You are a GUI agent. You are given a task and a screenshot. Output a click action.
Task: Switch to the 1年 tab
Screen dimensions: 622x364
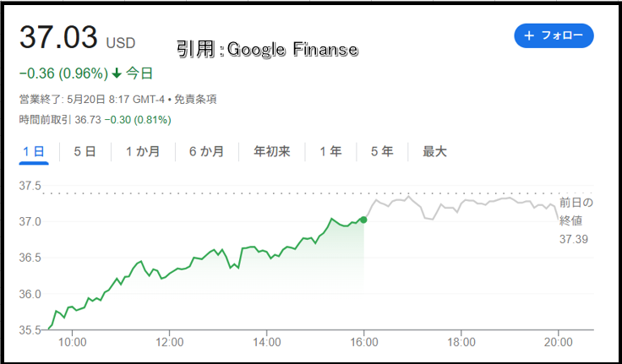(x=330, y=151)
